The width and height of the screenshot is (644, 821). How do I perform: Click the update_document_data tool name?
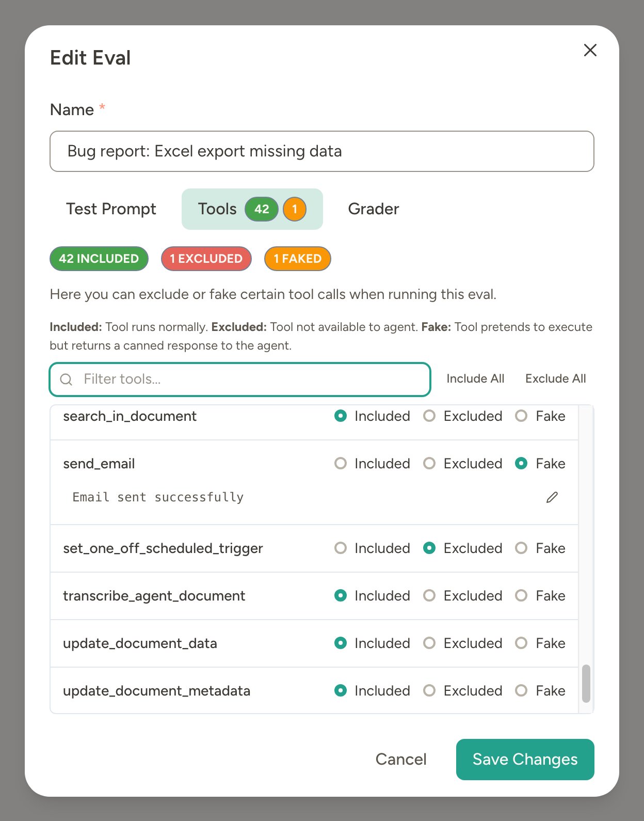point(140,643)
